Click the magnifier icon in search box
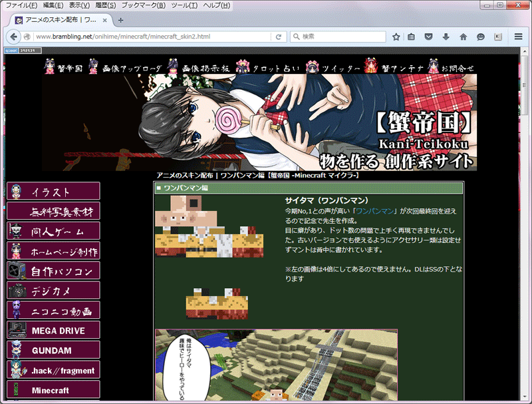The height and width of the screenshot is (404, 532). pos(296,37)
